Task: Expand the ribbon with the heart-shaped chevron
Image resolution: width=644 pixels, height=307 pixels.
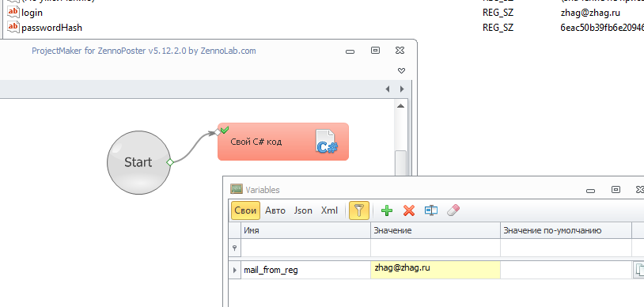Action: tap(402, 70)
